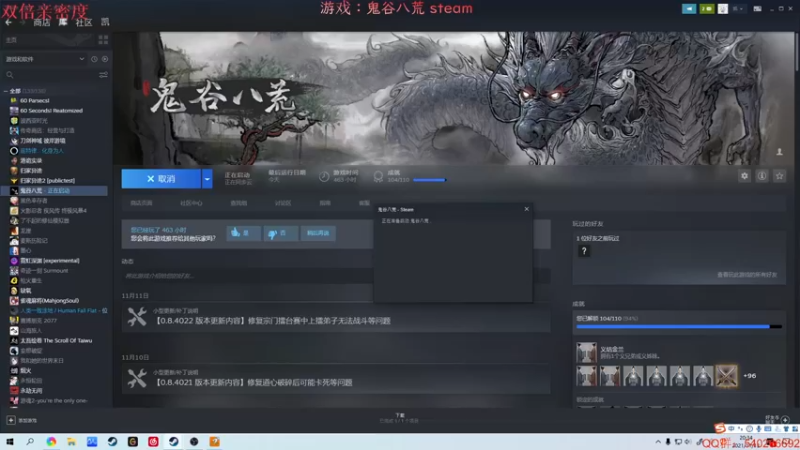Click header achievement progress bar 104/110
The image size is (800, 450).
click(430, 180)
